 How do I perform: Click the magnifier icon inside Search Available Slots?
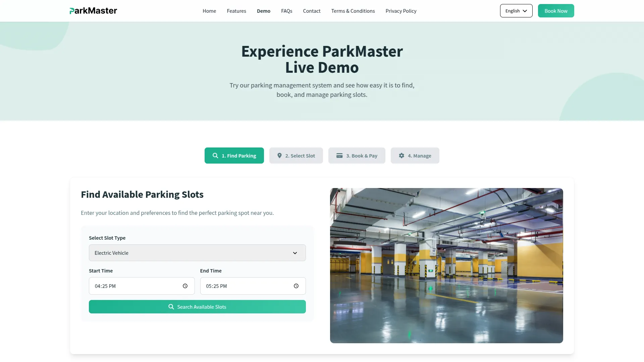click(x=171, y=307)
